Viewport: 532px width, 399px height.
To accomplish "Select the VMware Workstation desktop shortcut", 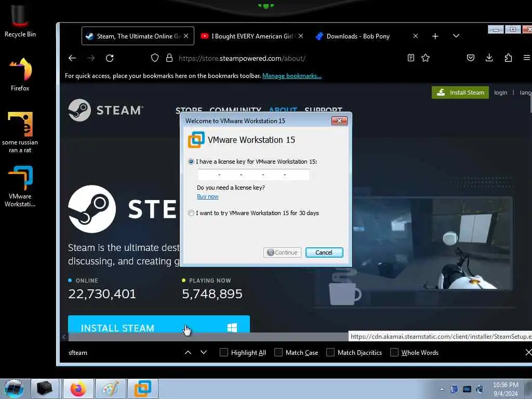I will point(20,186).
